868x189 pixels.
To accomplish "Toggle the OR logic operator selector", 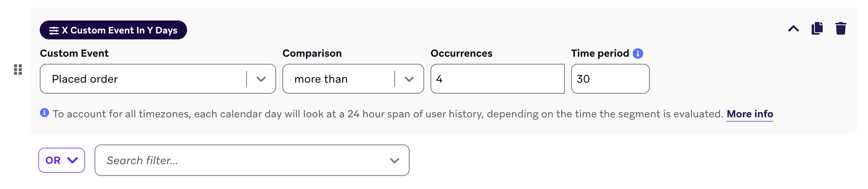I will (61, 160).
